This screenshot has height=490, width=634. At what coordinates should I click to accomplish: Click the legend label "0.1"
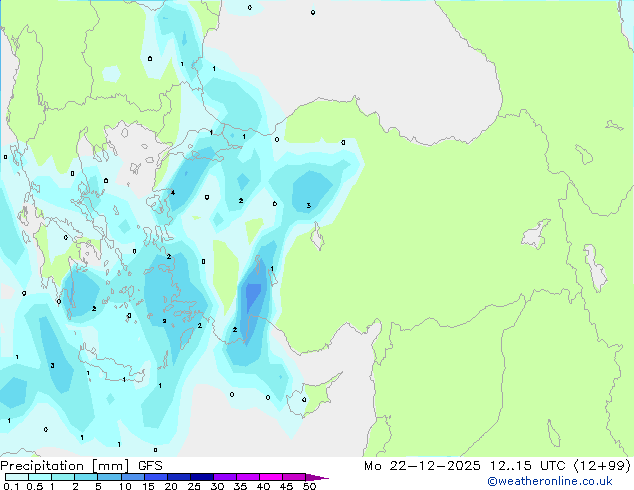(11, 486)
